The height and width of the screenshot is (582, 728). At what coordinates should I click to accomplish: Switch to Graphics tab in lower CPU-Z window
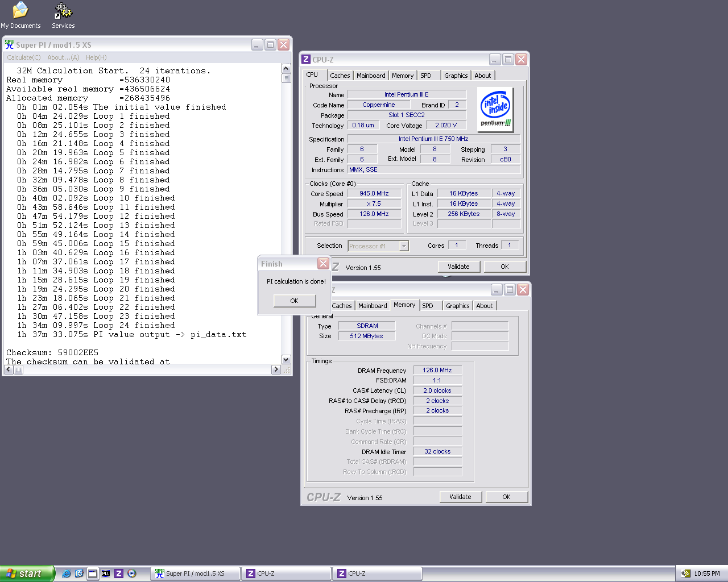pos(458,306)
